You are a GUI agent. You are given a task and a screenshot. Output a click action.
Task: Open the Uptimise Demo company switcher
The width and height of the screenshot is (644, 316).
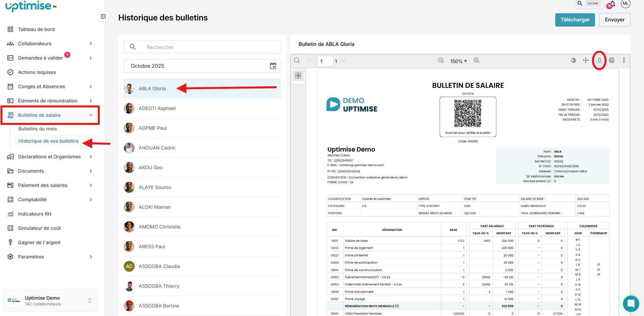coord(50,301)
